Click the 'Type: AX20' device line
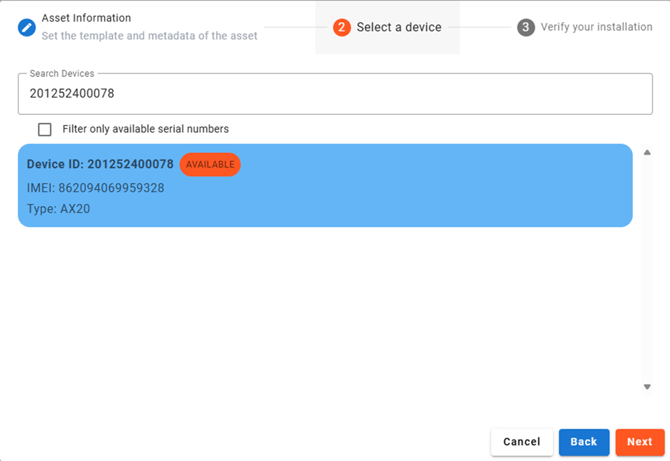The width and height of the screenshot is (670, 461). coord(59,209)
